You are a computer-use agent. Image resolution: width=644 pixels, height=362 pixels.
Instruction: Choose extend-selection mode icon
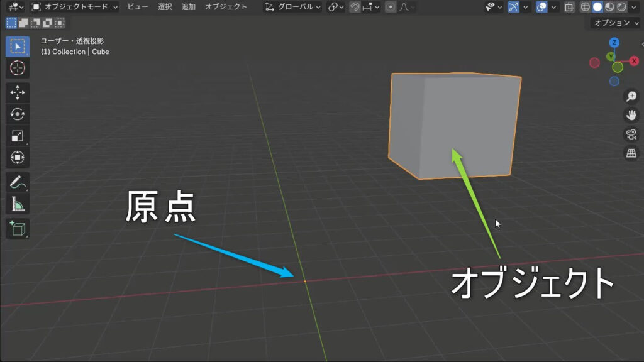click(x=23, y=23)
